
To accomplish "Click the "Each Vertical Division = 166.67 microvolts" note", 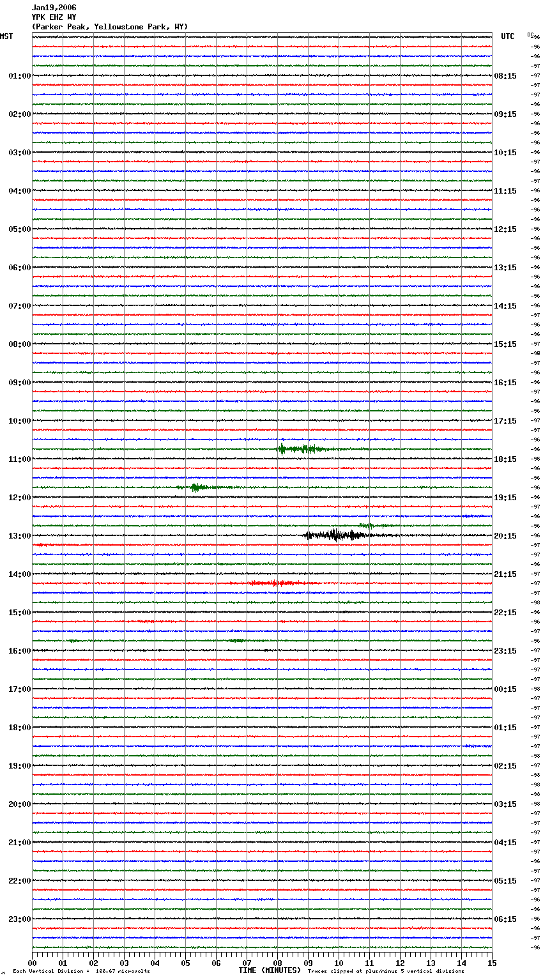I will [81, 971].
